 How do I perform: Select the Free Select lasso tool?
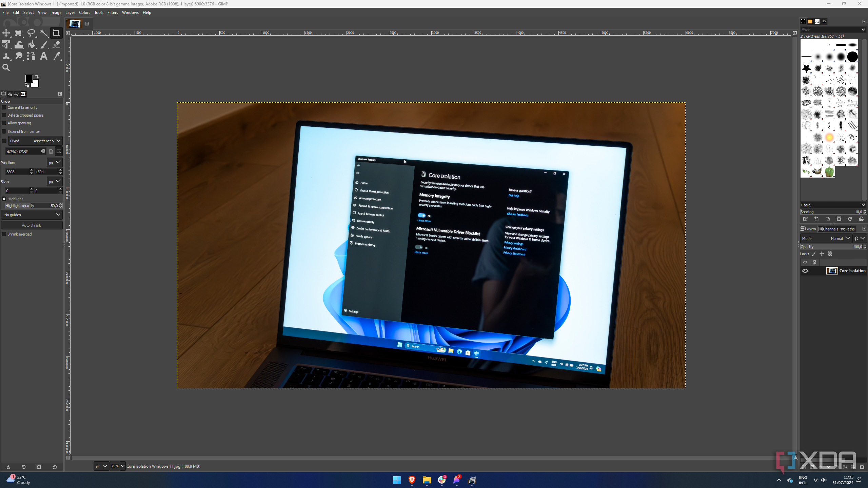pyautogui.click(x=31, y=33)
